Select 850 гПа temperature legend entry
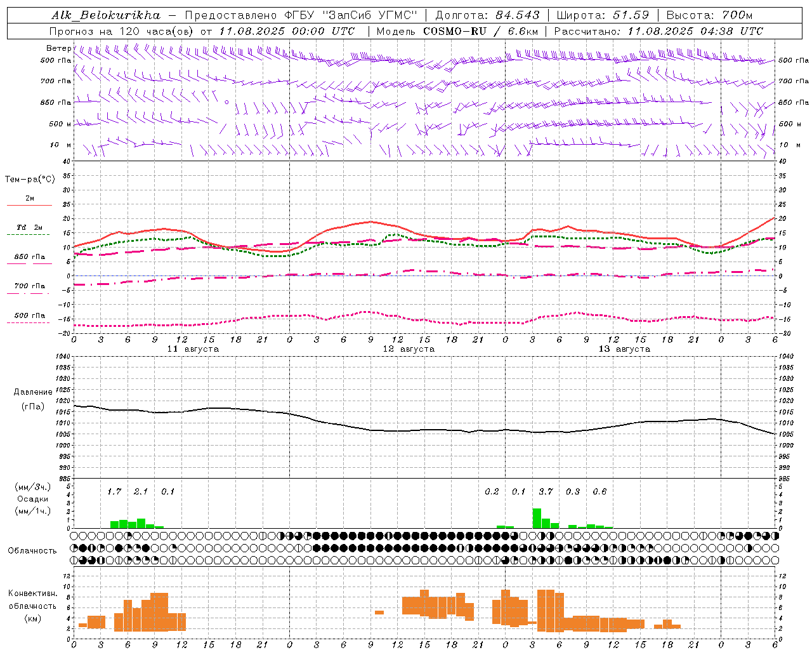Screen dimensions: 812x650 coord(30,257)
